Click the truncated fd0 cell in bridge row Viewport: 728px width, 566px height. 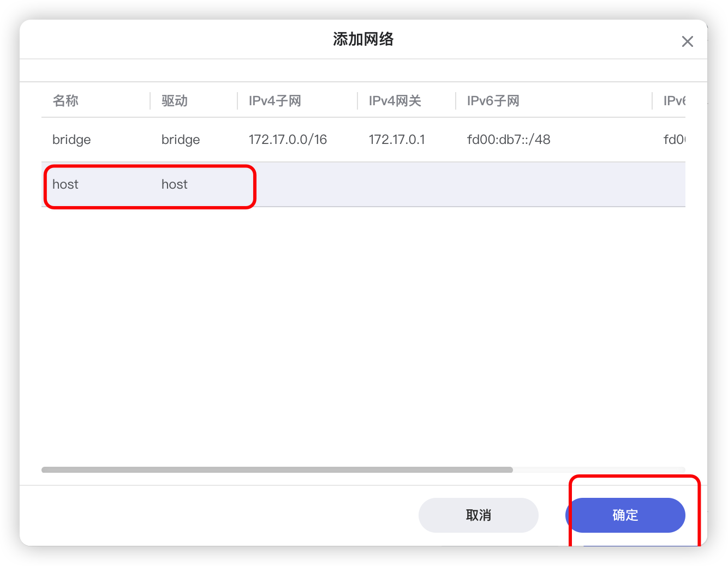click(674, 140)
